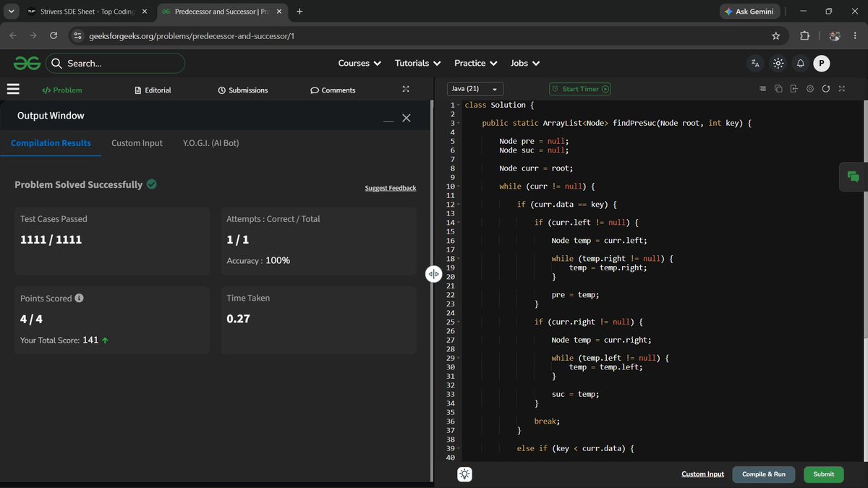Open the Java (21) language dropdown
Screen dimensions: 868x488
click(475, 89)
